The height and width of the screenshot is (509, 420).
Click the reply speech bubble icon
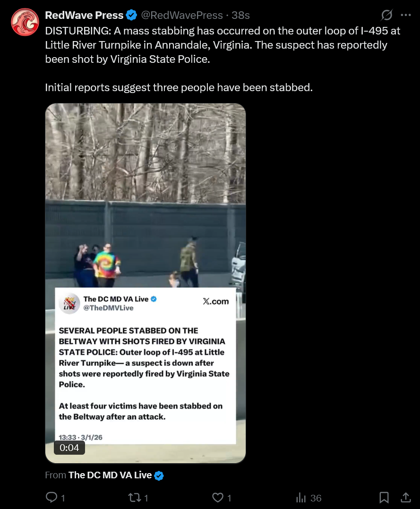tap(51, 497)
